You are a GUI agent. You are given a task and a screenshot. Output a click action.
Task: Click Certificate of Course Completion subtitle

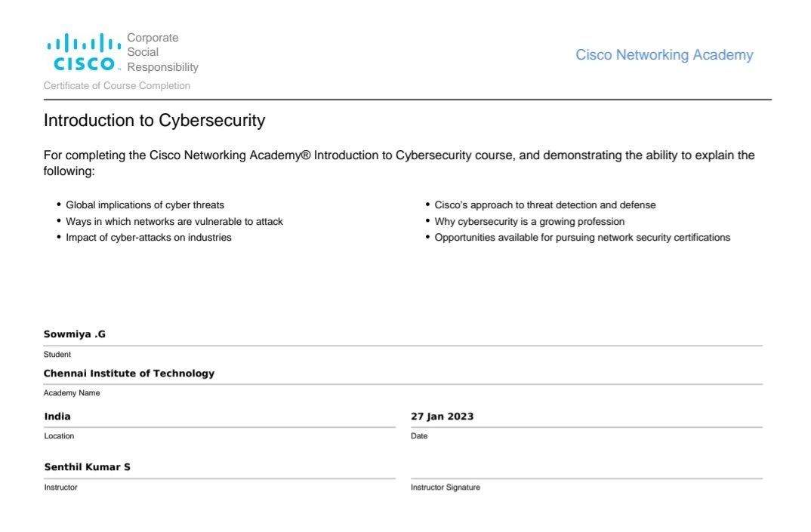117,86
